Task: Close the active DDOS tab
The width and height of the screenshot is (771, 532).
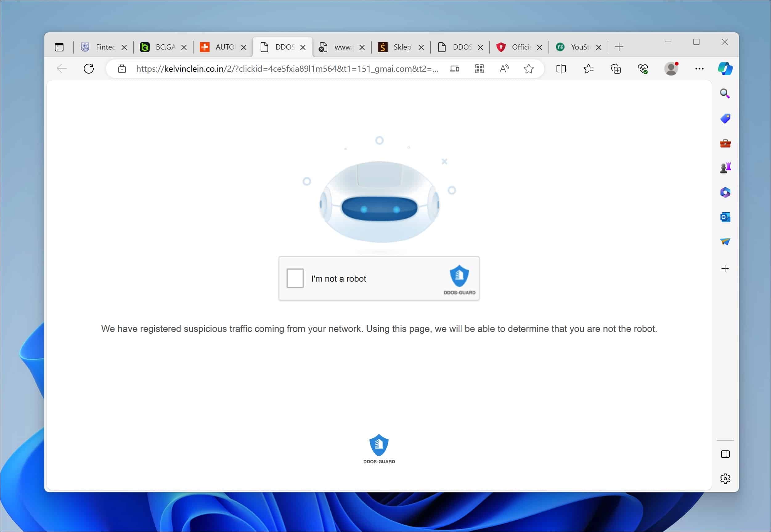Action: click(x=303, y=48)
